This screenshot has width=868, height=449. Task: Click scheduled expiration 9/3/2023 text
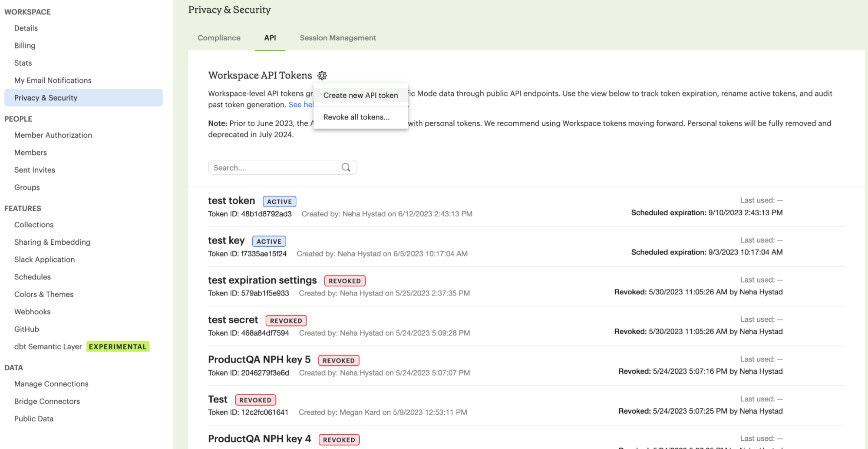(x=707, y=252)
